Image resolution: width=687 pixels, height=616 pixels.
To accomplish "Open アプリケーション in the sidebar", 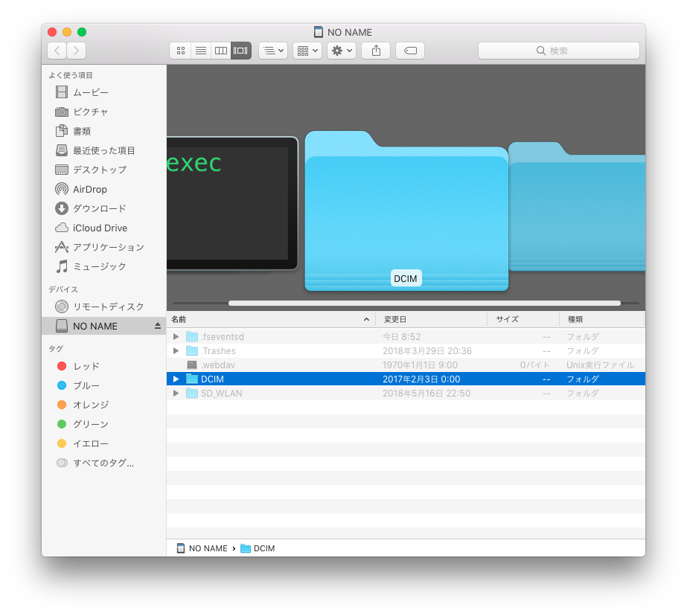I will click(x=103, y=247).
